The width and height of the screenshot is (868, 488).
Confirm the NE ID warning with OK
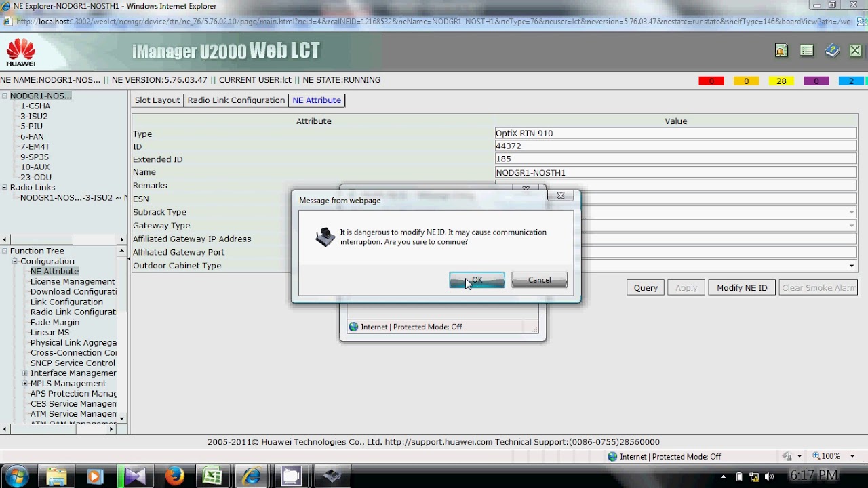pos(477,280)
